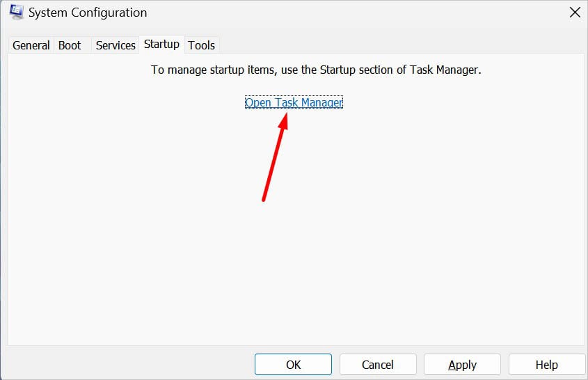Viewport: 588px width, 380px height.
Task: Close the System Configuration window
Action: [x=575, y=13]
